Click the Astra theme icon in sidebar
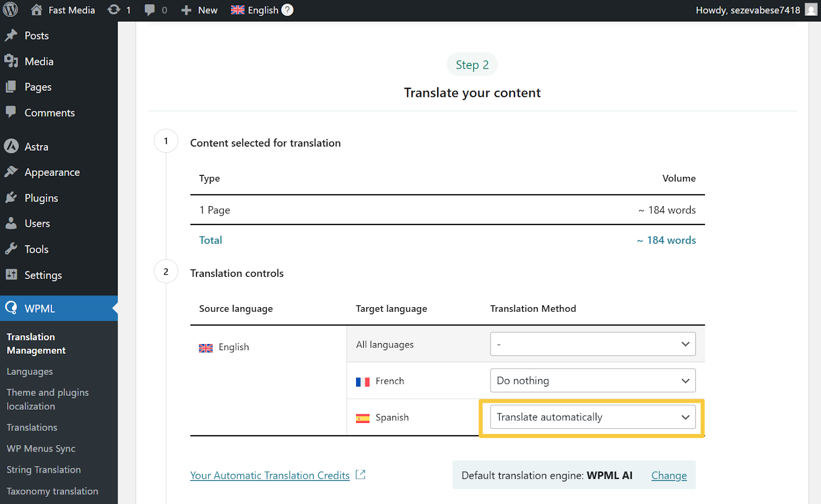The height and width of the screenshot is (504, 821). click(11, 147)
